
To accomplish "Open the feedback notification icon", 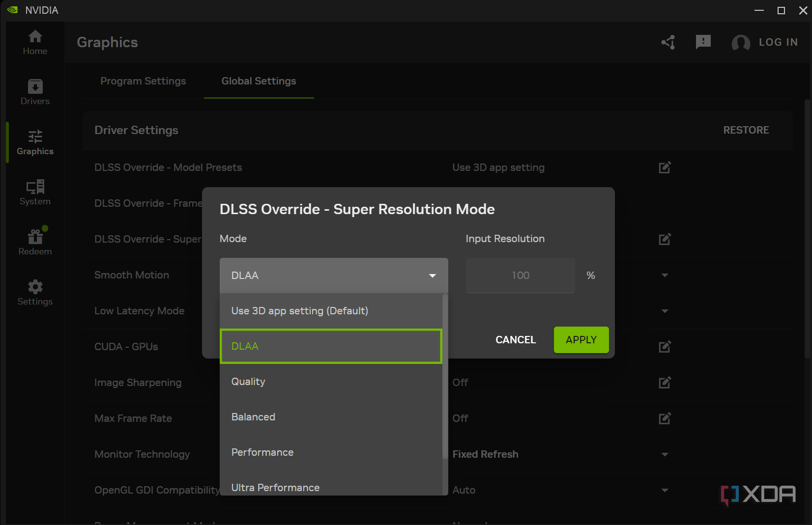I will (x=703, y=42).
